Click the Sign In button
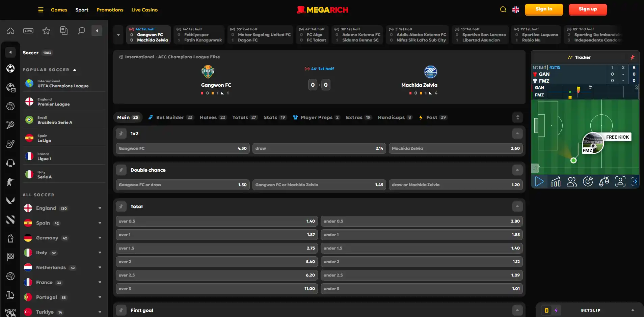 click(x=544, y=9)
